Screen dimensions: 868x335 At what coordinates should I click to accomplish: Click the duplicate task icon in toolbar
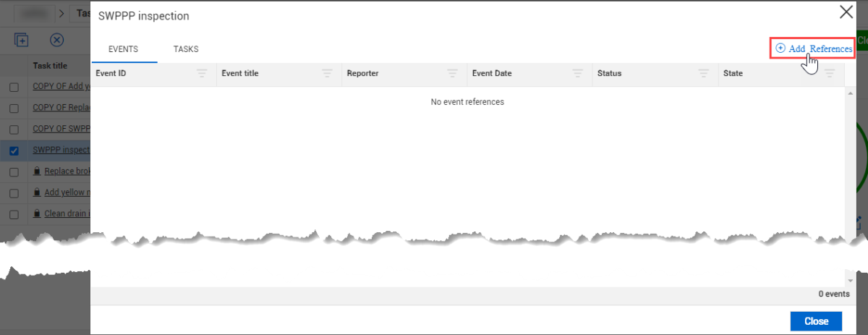[22, 41]
